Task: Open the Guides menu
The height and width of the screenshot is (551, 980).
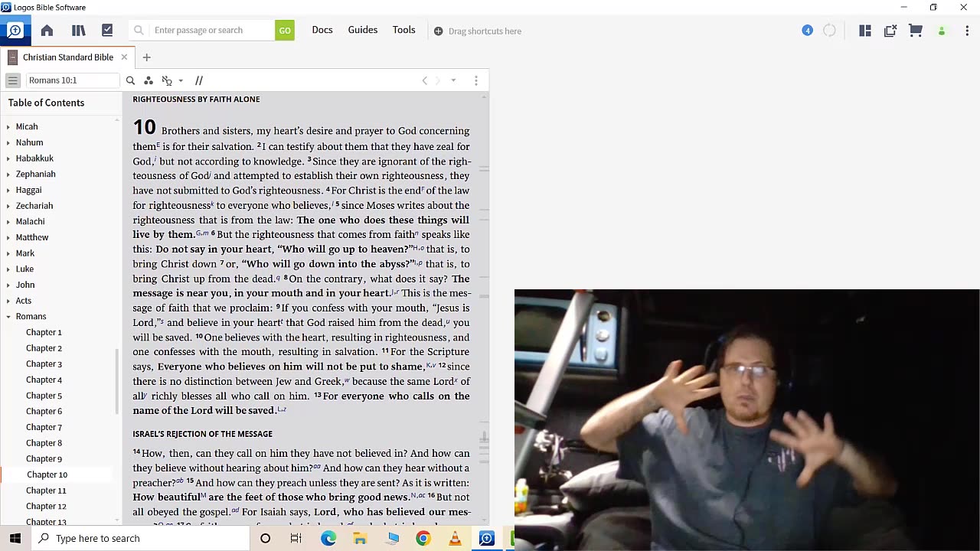Action: (363, 30)
